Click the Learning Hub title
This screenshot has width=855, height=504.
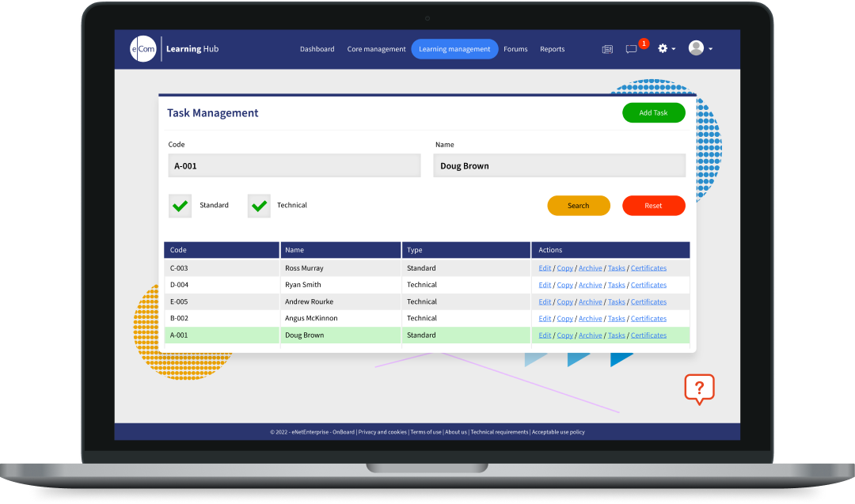tap(192, 48)
